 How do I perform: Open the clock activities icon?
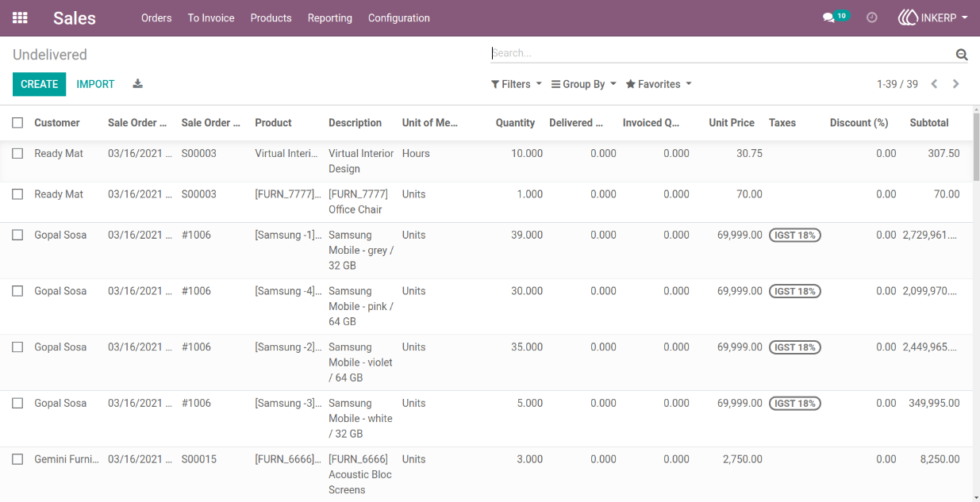(x=872, y=17)
